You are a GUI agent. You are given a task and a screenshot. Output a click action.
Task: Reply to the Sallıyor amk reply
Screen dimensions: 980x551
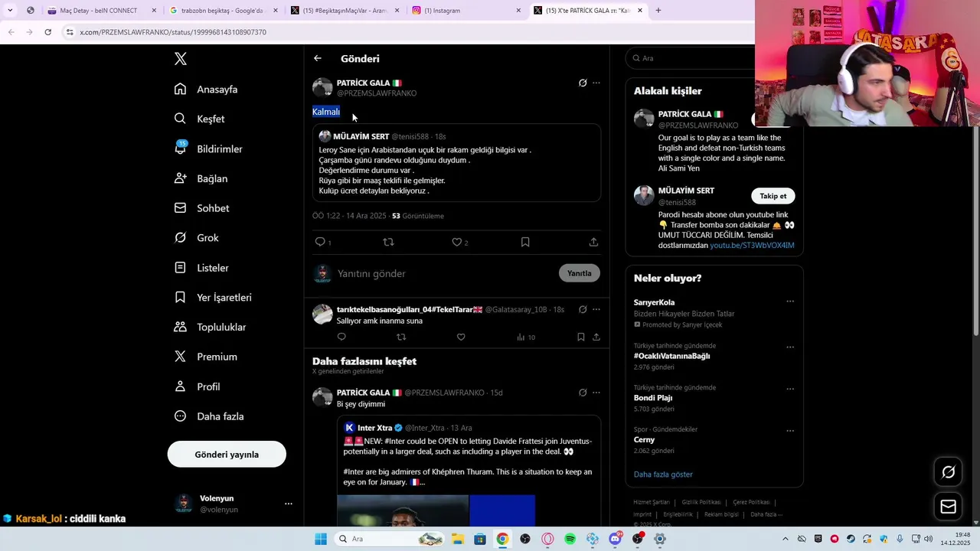pos(341,337)
